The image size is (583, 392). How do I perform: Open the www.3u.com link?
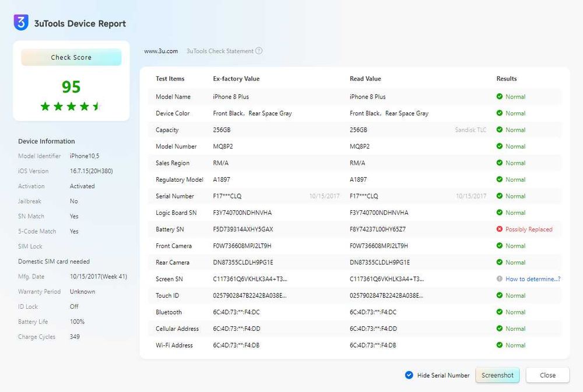[161, 51]
